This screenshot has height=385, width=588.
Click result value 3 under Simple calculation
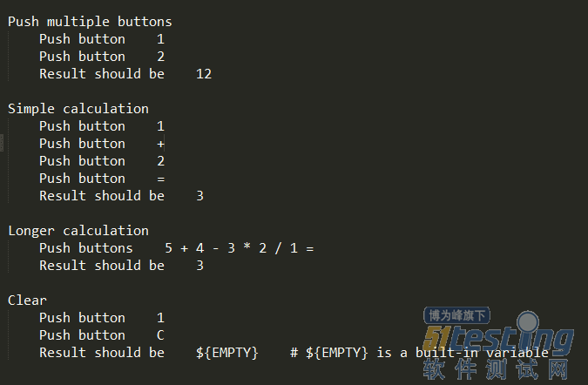(199, 196)
